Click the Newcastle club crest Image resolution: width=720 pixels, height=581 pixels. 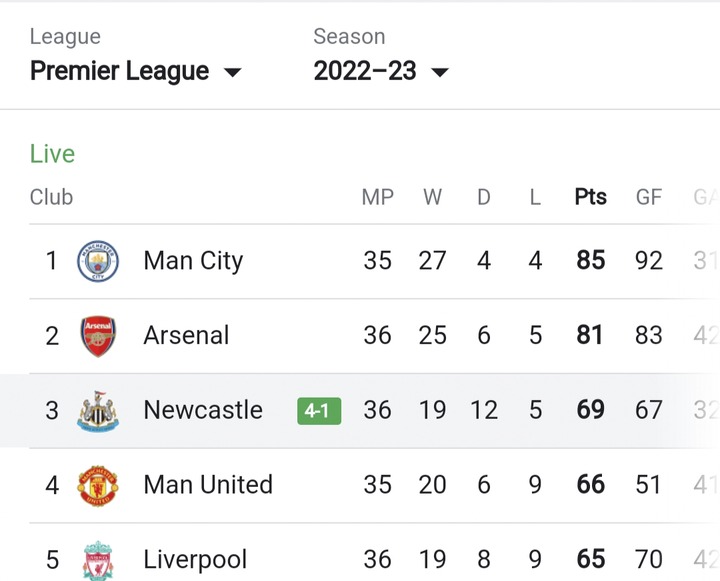98,411
